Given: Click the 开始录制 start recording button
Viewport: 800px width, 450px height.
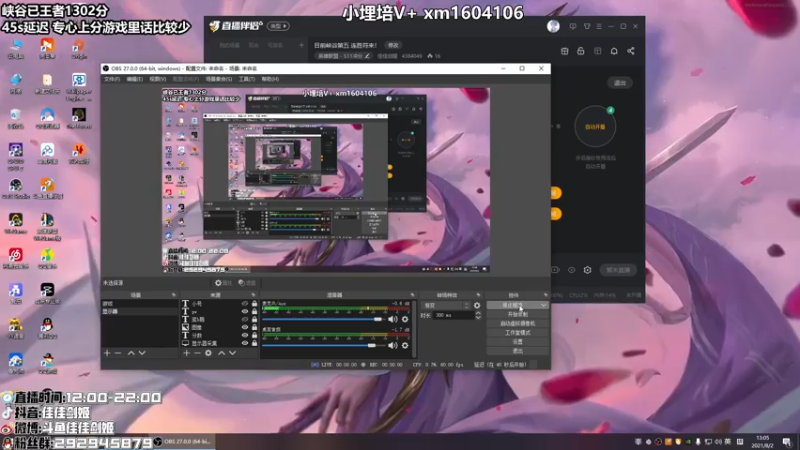Looking at the screenshot, I should 517,314.
